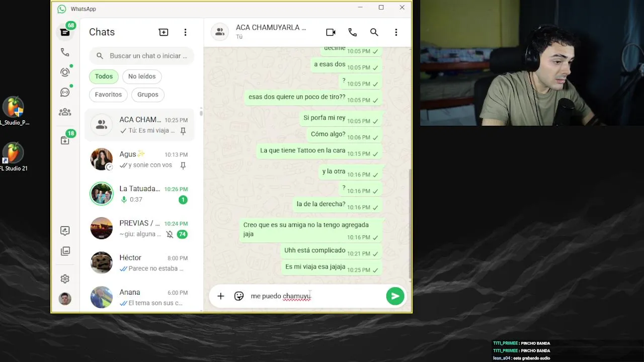Select the Todos filter chip
This screenshot has width=644, height=362.
[x=104, y=76]
